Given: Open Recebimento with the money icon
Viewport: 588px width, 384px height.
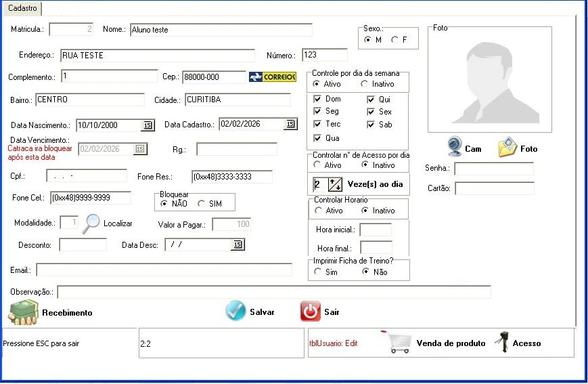Looking at the screenshot, I should (23, 312).
